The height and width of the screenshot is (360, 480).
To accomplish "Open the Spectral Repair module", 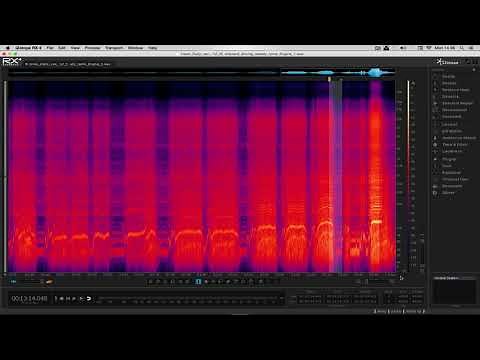I will coord(457,103).
